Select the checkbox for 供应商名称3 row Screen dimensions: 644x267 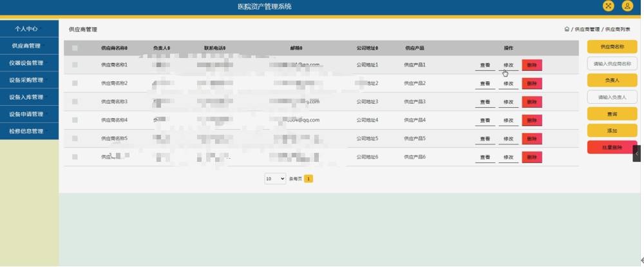[75, 102]
